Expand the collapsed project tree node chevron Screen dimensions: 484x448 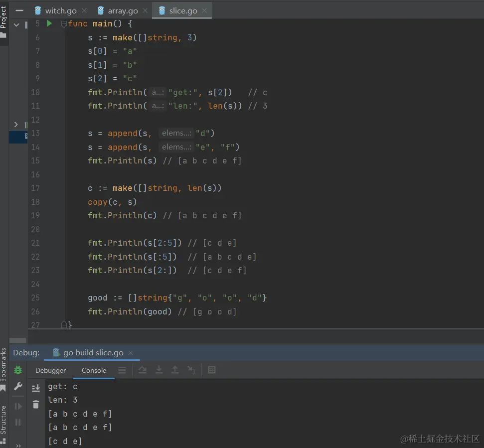(x=16, y=125)
